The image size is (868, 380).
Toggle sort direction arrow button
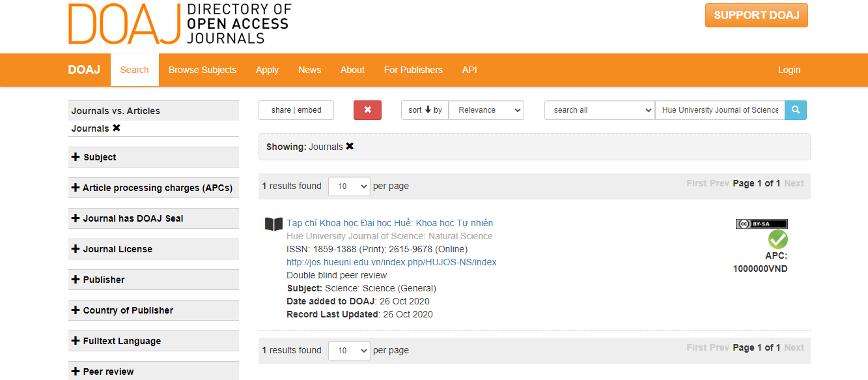pos(425,110)
